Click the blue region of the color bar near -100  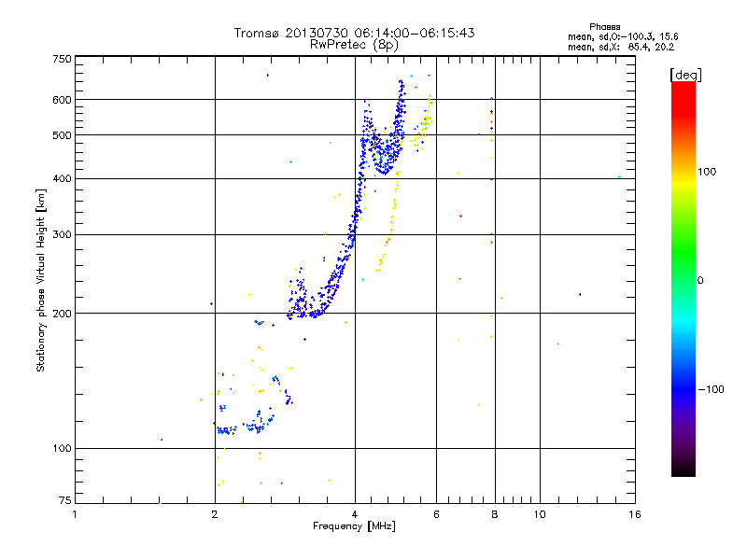click(684, 388)
